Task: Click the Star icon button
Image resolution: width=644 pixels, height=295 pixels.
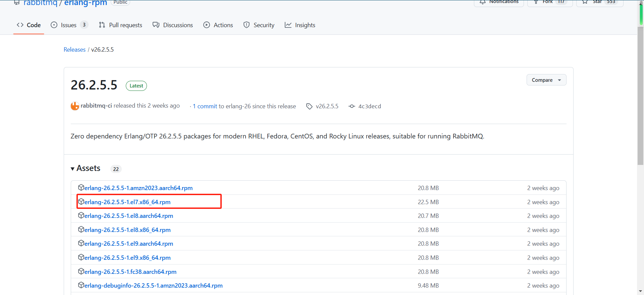Action: click(x=585, y=2)
